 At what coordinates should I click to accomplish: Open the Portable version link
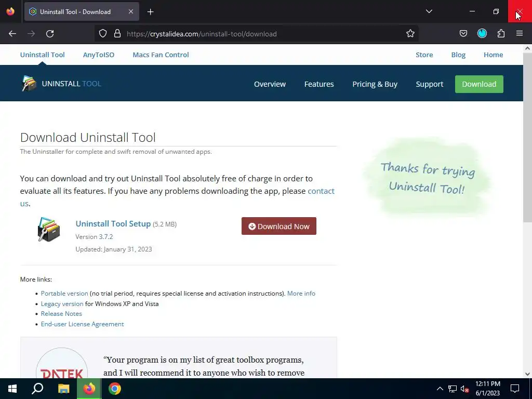coord(64,294)
